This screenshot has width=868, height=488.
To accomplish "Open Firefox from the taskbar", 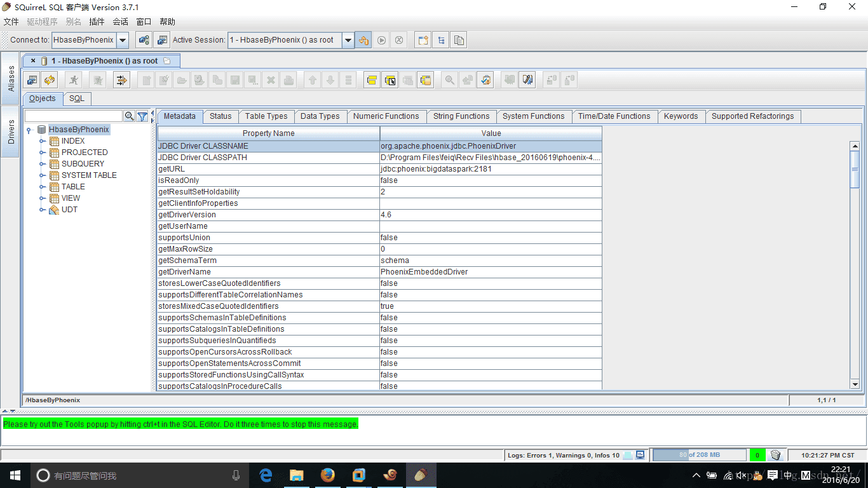I will [328, 475].
